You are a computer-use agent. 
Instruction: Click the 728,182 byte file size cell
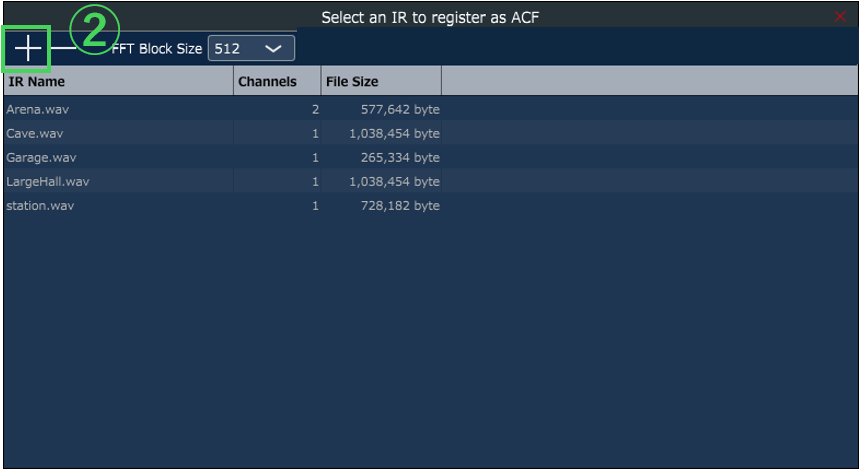click(400, 205)
